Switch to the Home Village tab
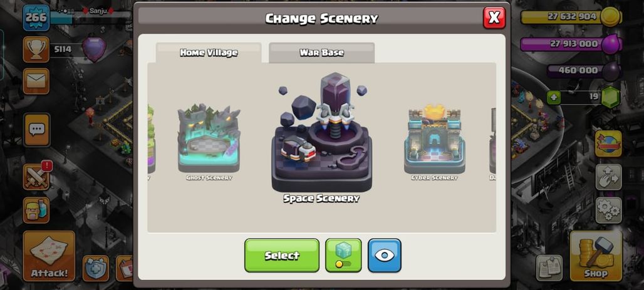The width and height of the screenshot is (644, 290). pos(209,53)
